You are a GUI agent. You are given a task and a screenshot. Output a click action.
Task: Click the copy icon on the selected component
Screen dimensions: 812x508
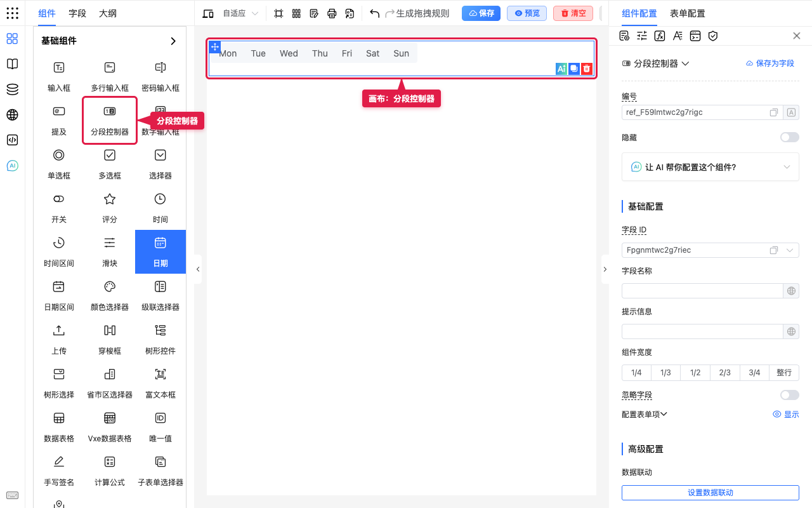coord(574,69)
